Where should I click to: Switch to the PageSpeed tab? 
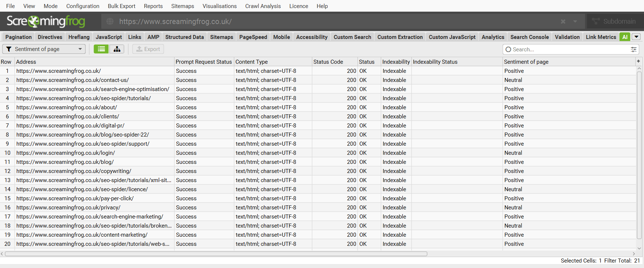(x=253, y=37)
